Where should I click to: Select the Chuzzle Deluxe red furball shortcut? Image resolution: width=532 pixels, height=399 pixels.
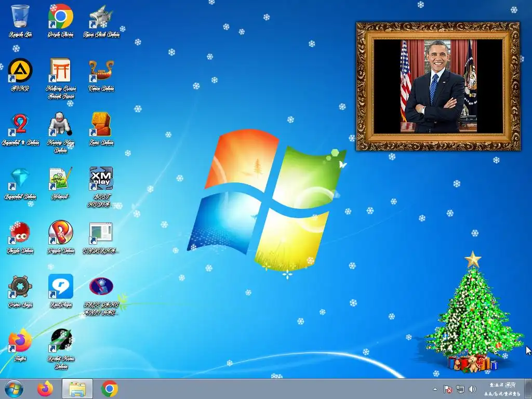[20, 237]
